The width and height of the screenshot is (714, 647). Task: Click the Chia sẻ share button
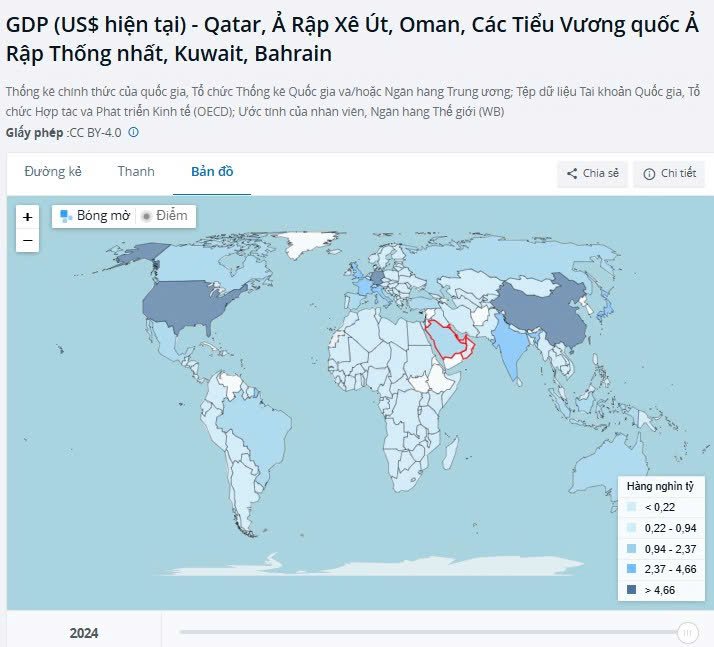pos(592,174)
